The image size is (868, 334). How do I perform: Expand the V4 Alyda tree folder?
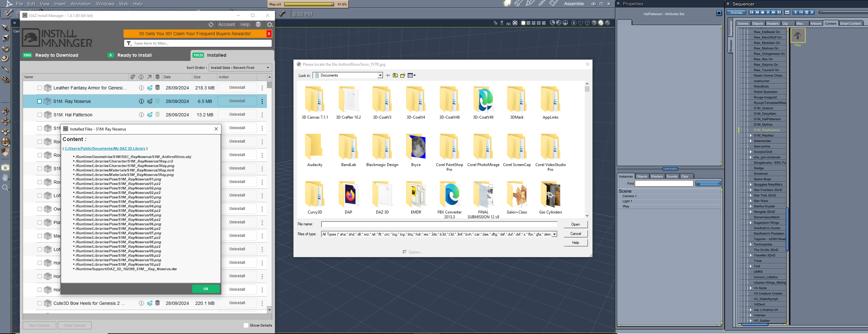[750, 288]
